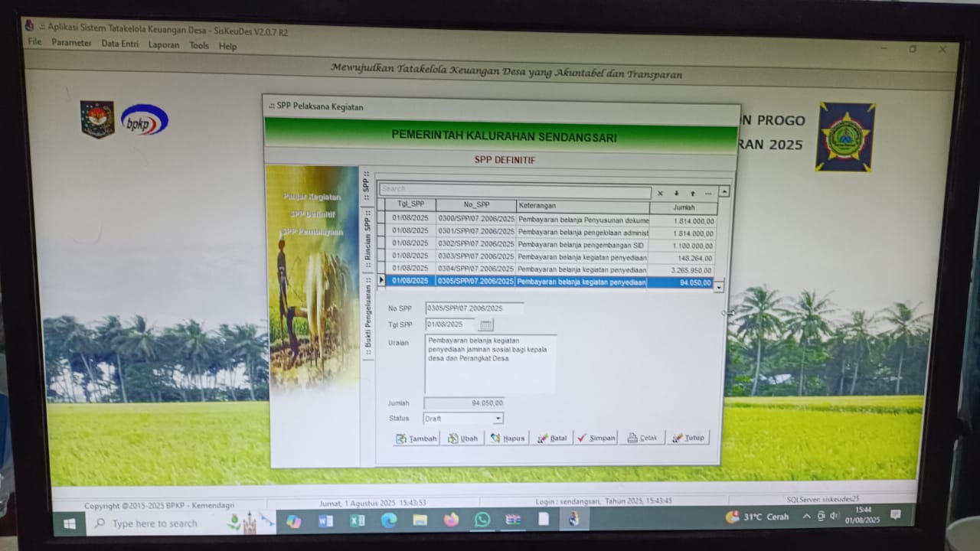
Task: Click the BPKP logo
Action: point(145,119)
